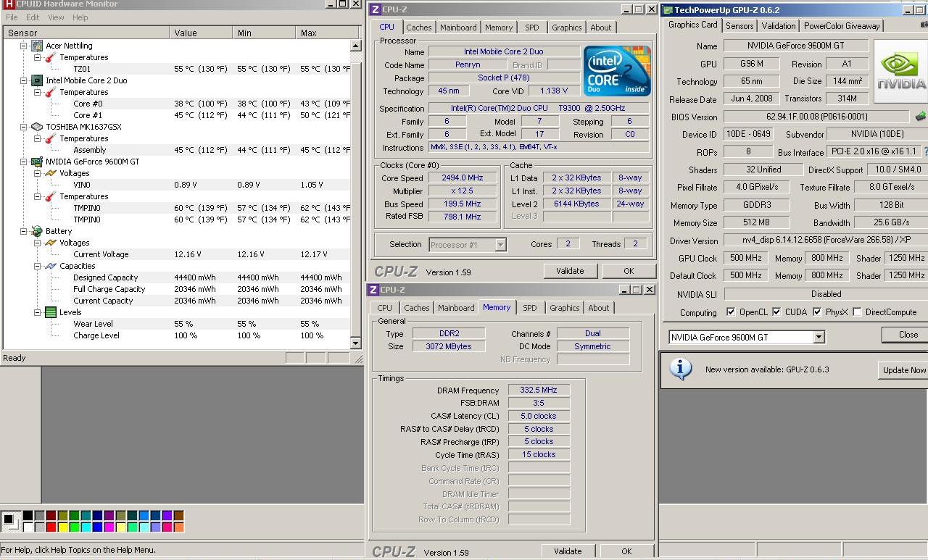Click the Battery icon in the sensor tree
Screen dimensions: 928x560
click(x=37, y=231)
